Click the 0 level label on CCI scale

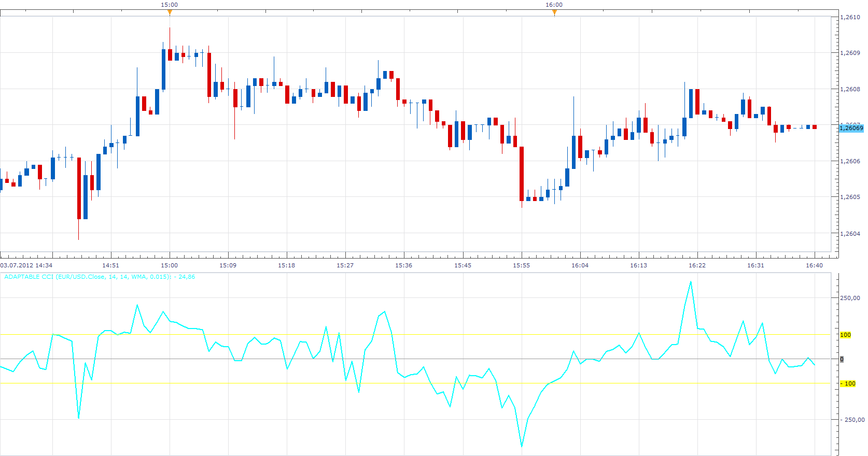coord(842,359)
